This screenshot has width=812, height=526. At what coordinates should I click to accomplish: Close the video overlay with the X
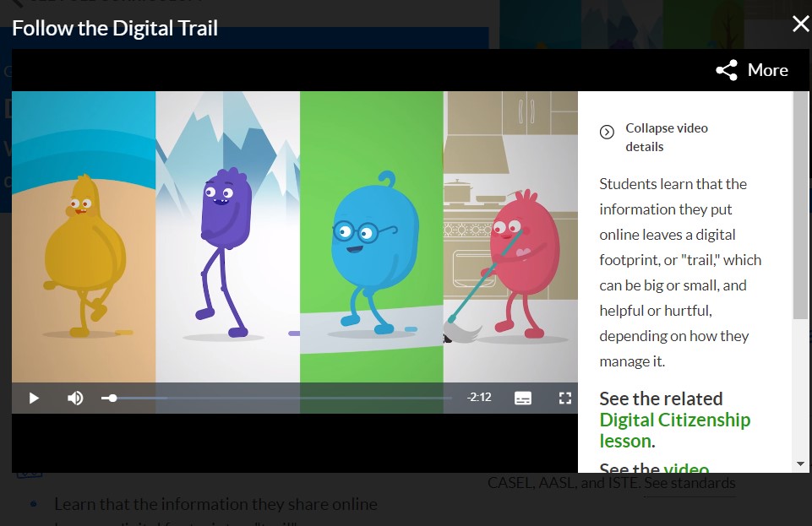(799, 24)
